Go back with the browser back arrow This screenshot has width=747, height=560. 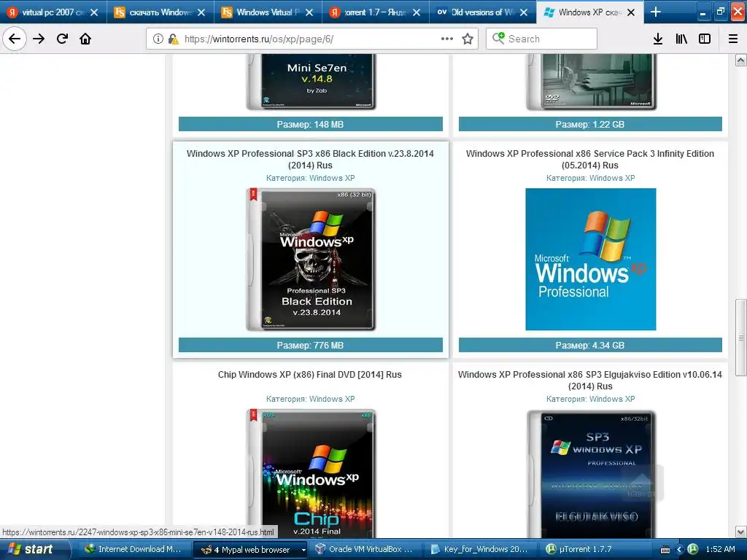coord(15,39)
